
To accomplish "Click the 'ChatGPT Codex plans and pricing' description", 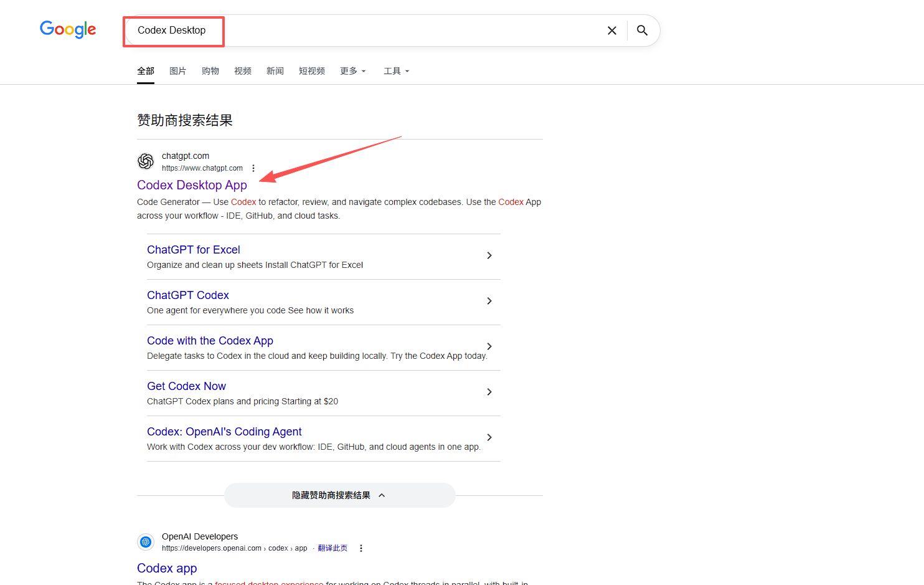I will (242, 401).
